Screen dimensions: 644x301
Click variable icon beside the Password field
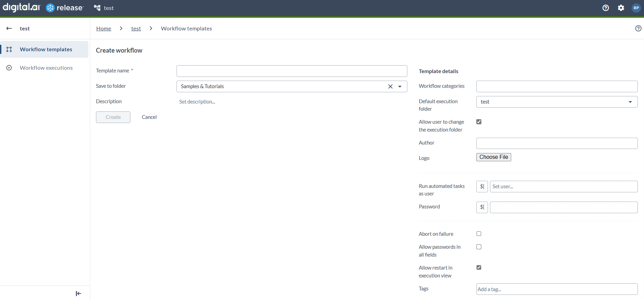(x=482, y=207)
